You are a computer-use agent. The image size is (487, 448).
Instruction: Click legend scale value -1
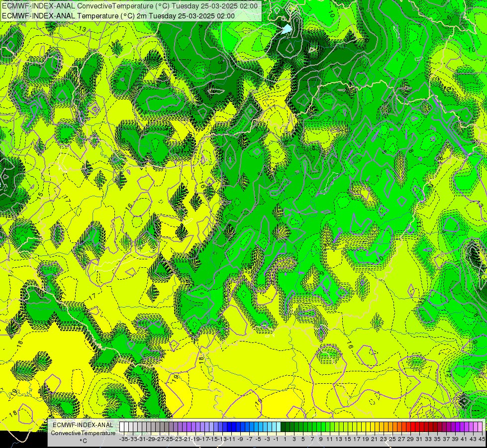click(276, 439)
